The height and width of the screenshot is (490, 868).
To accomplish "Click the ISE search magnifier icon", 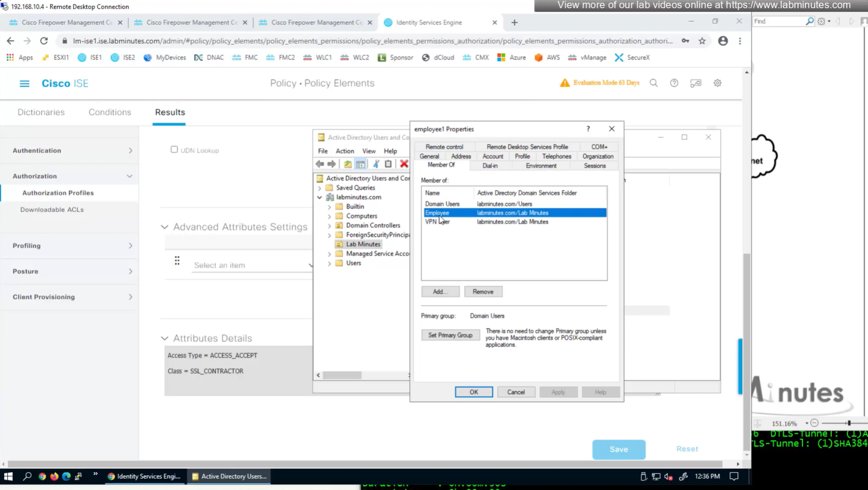I will point(653,83).
